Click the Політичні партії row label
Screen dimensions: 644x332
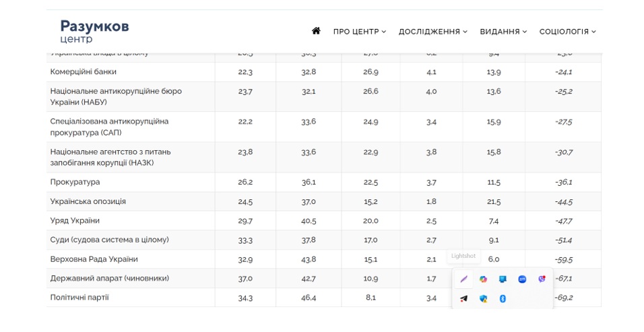click(x=79, y=298)
